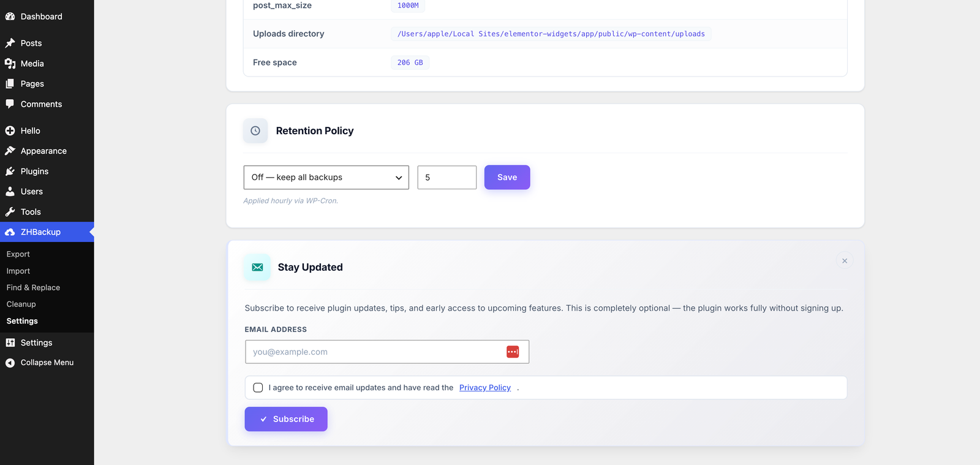Click the Users person icon

[10, 191]
